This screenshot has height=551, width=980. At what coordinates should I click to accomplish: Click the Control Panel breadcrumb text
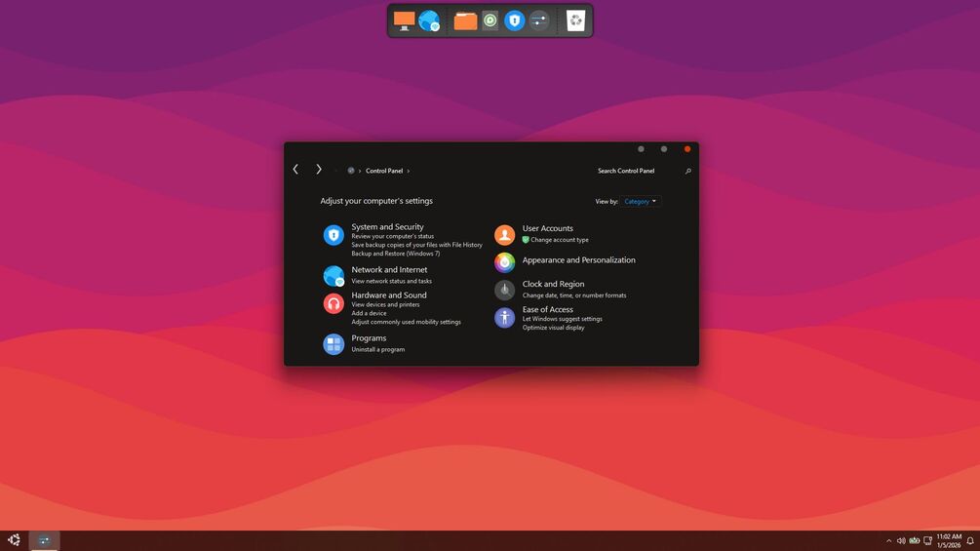tap(384, 171)
